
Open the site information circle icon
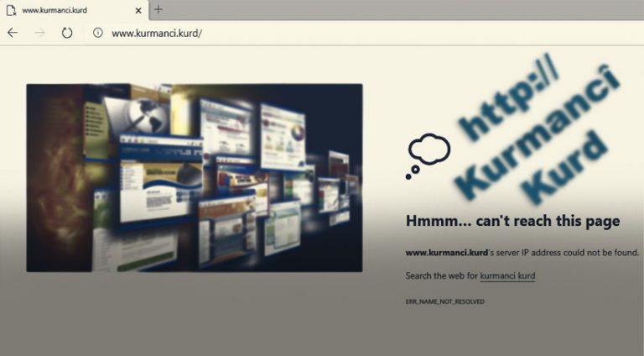(97, 33)
